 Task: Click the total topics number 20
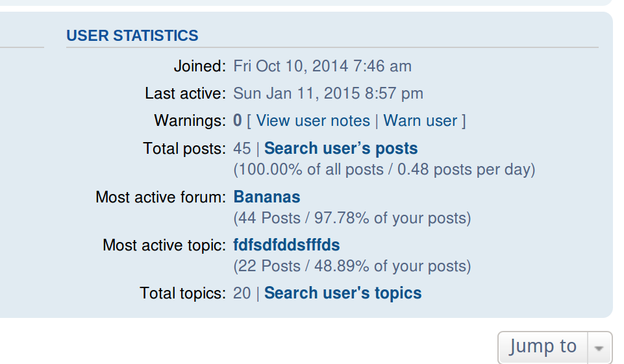point(242,293)
